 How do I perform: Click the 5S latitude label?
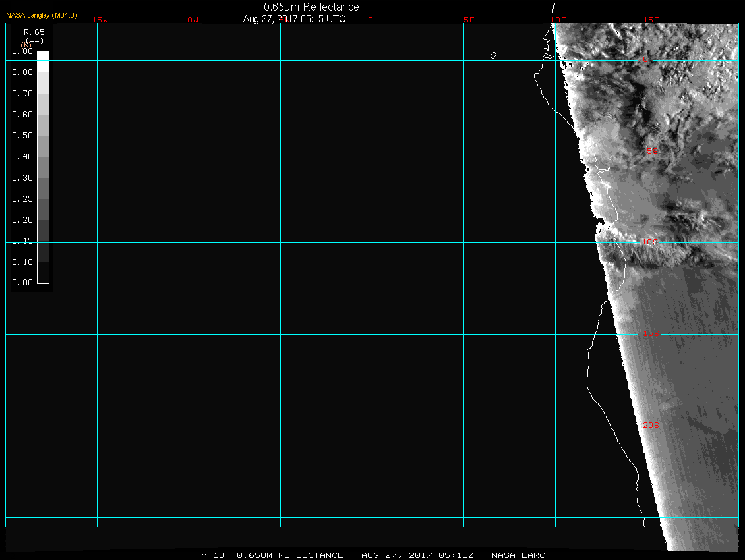coord(652,151)
